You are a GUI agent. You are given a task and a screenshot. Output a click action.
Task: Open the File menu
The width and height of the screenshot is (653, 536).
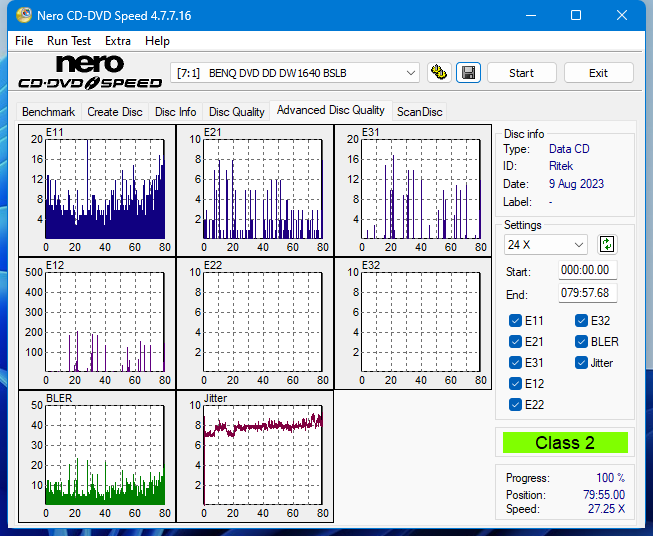coord(24,41)
